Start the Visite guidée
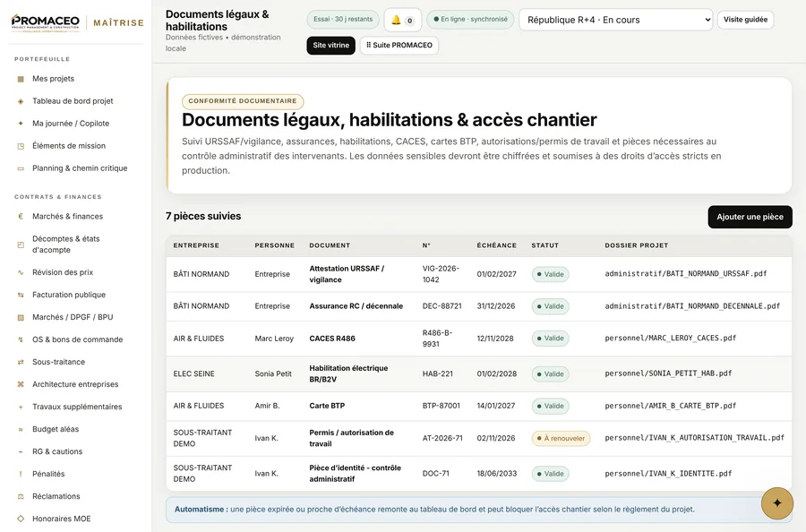This screenshot has width=806, height=532. [x=745, y=20]
